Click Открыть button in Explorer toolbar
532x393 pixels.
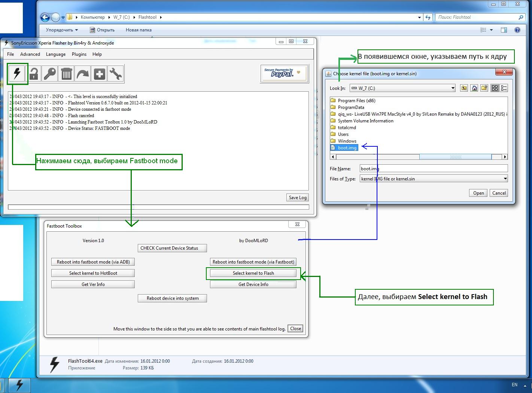(x=102, y=30)
